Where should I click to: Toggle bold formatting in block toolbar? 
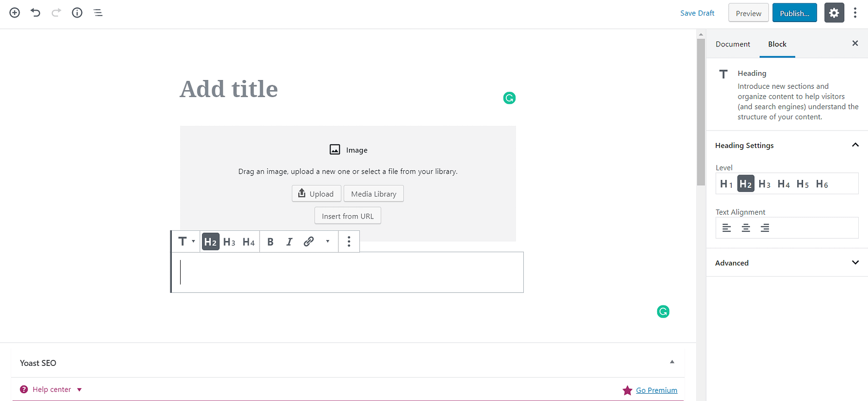point(270,241)
